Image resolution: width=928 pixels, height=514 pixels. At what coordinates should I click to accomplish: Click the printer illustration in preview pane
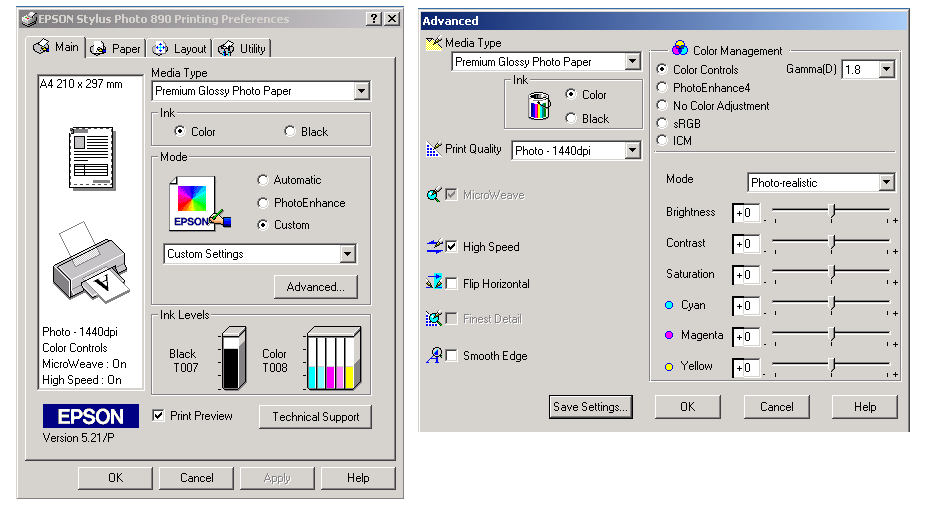pyautogui.click(x=91, y=262)
